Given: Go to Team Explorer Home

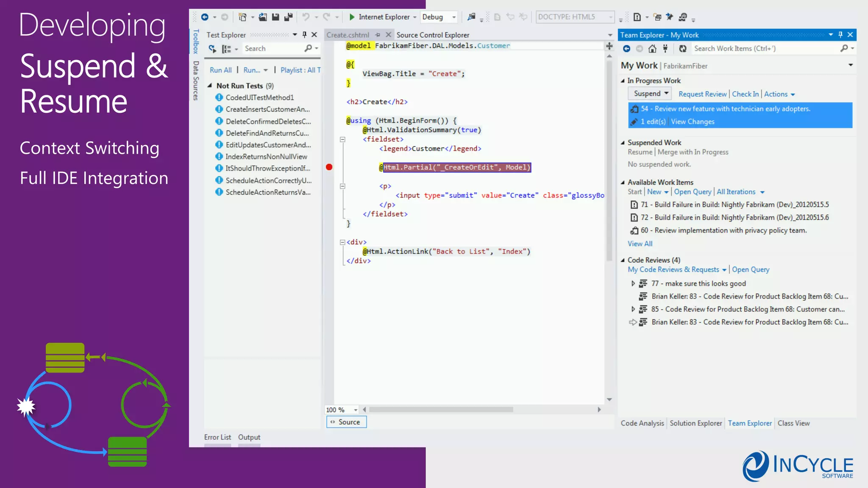Looking at the screenshot, I should click(653, 49).
